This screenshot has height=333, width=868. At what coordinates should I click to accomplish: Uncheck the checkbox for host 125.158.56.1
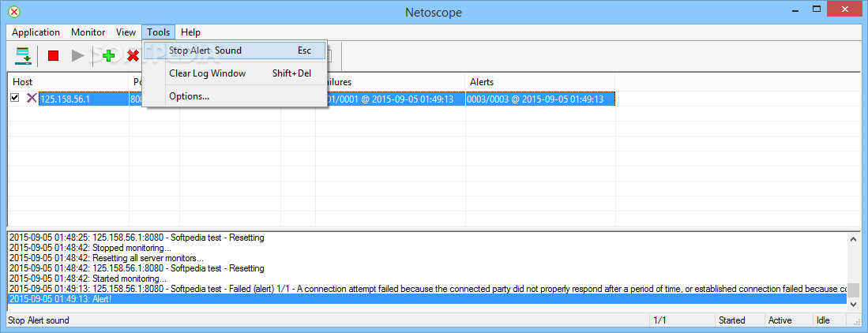coord(15,98)
